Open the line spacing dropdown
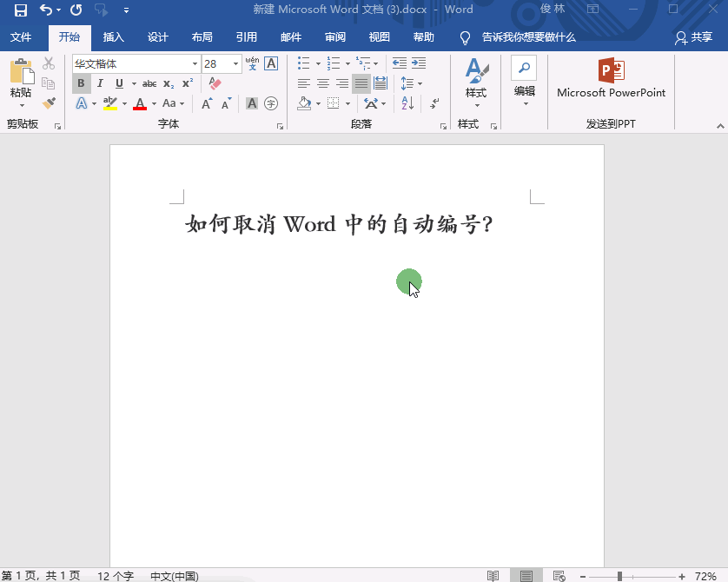The height and width of the screenshot is (582, 728). click(410, 83)
